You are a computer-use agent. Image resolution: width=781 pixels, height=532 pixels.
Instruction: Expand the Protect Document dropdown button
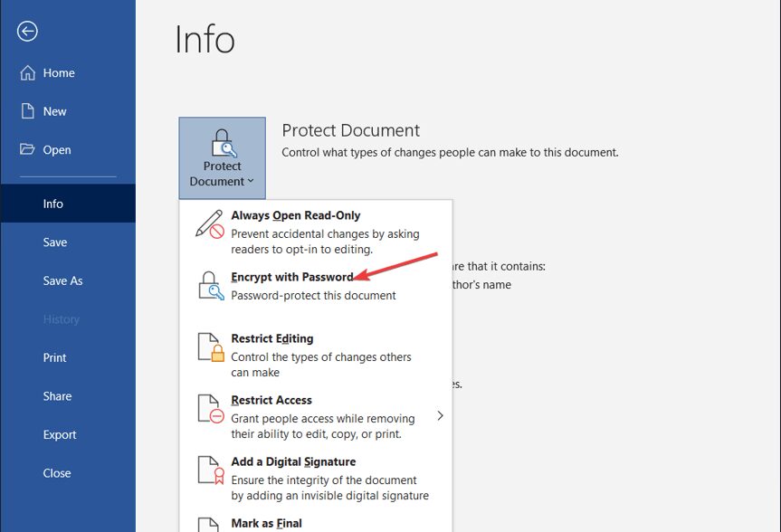point(222,157)
